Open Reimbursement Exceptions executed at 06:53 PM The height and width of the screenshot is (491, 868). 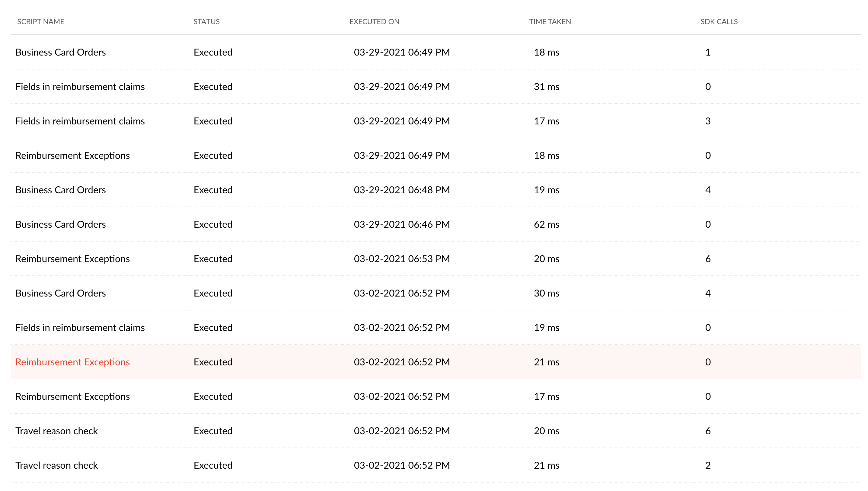72,259
